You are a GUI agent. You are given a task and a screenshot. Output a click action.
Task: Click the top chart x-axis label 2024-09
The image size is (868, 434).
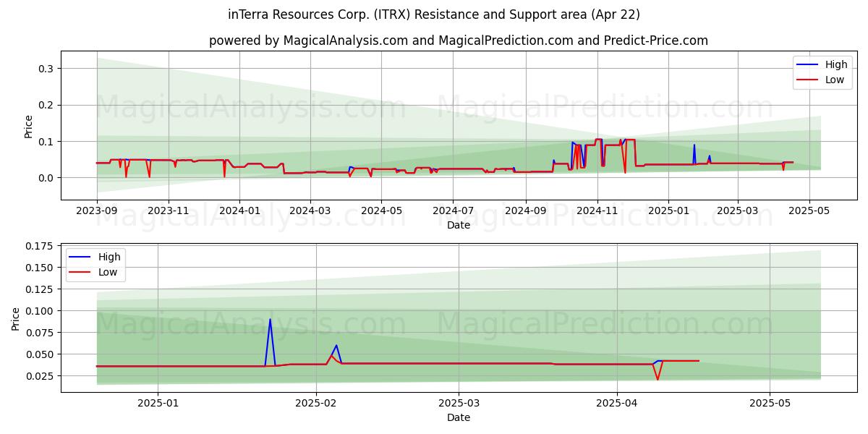(x=525, y=210)
